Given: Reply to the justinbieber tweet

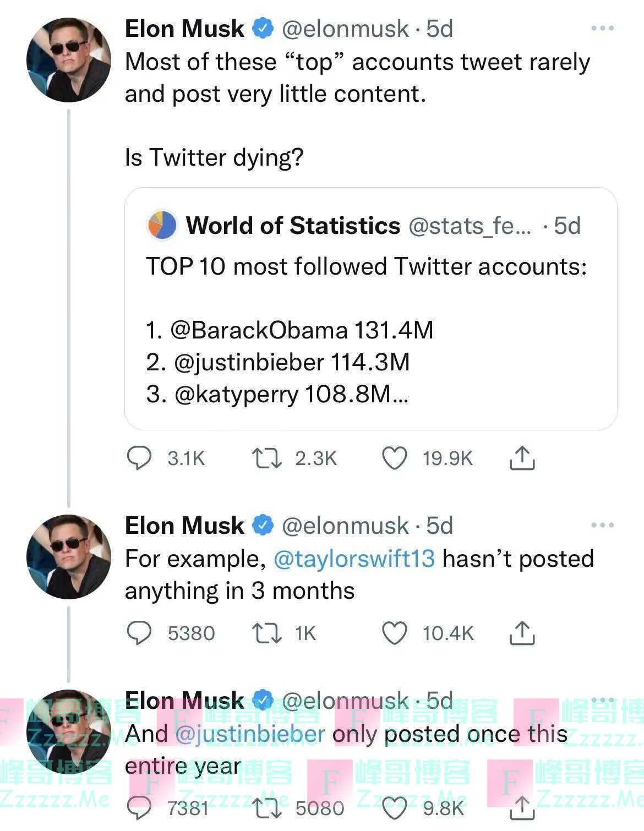Looking at the screenshot, I should pos(139,808).
